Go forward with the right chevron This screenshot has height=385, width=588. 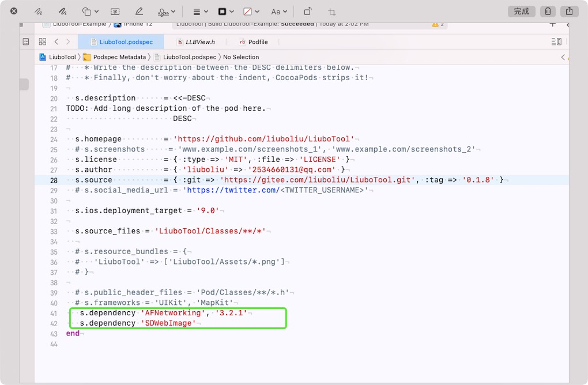point(68,41)
